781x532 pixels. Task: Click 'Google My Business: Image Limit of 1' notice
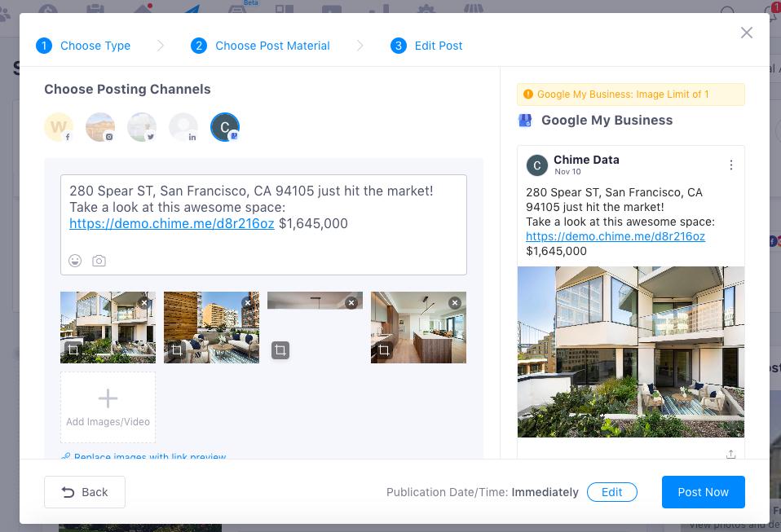[x=630, y=95]
